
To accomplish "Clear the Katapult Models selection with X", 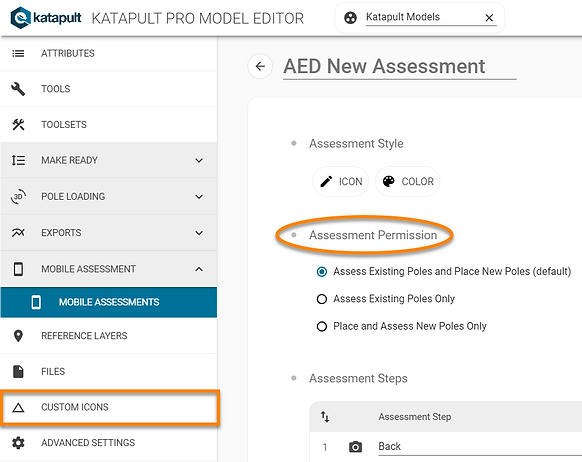I will (x=489, y=17).
